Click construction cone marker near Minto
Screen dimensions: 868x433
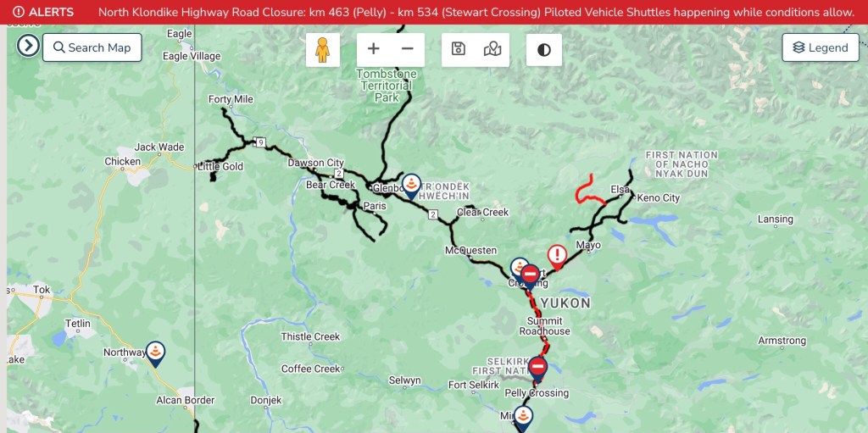pos(523,418)
